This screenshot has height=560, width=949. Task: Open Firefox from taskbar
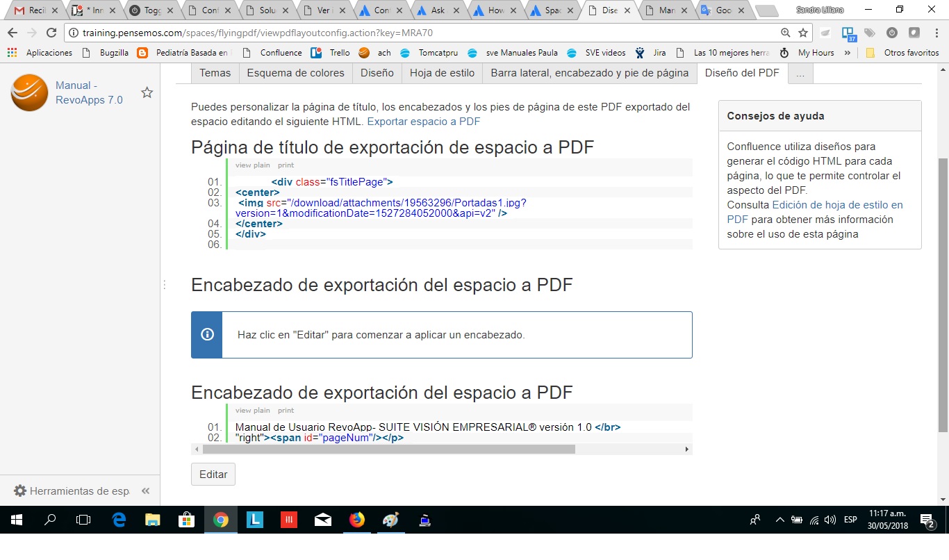(357, 520)
